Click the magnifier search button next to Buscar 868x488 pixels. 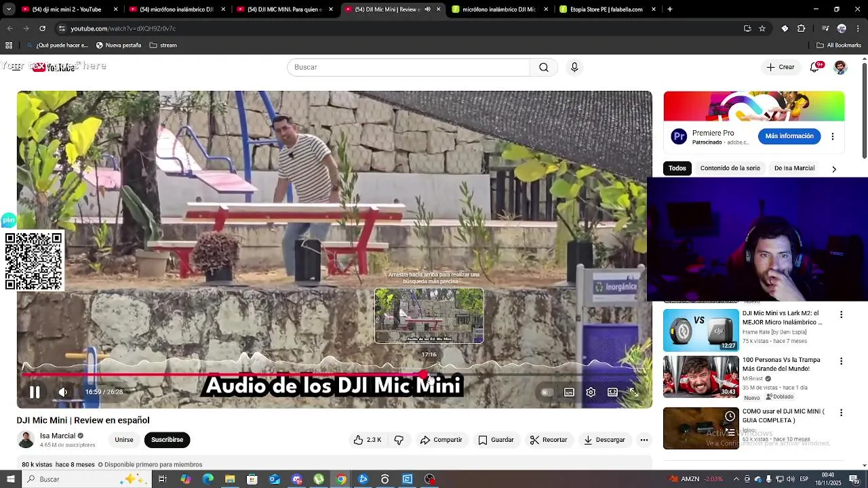click(544, 67)
